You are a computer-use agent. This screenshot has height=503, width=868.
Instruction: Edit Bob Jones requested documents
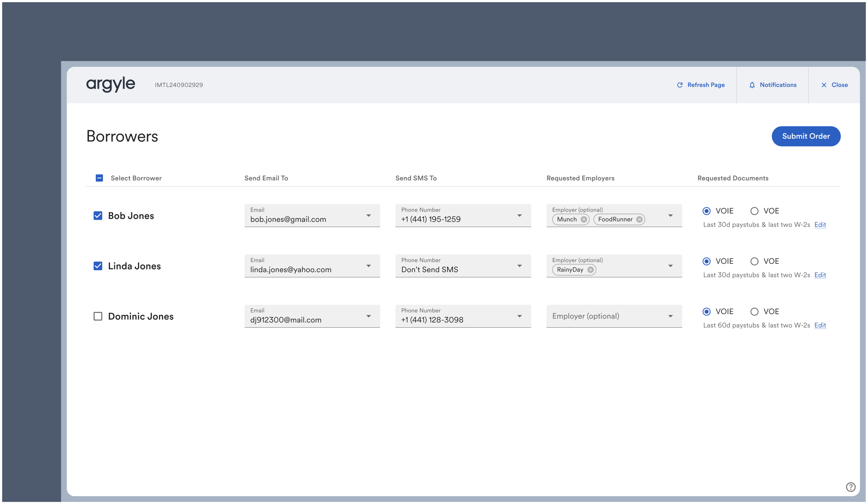(x=820, y=225)
